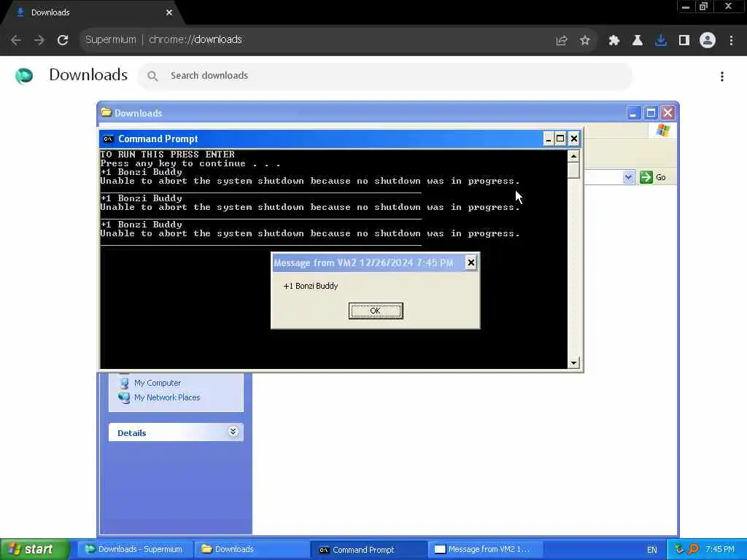This screenshot has height=560, width=747.
Task: Bookmark this page with the star icon
Action: (585, 41)
